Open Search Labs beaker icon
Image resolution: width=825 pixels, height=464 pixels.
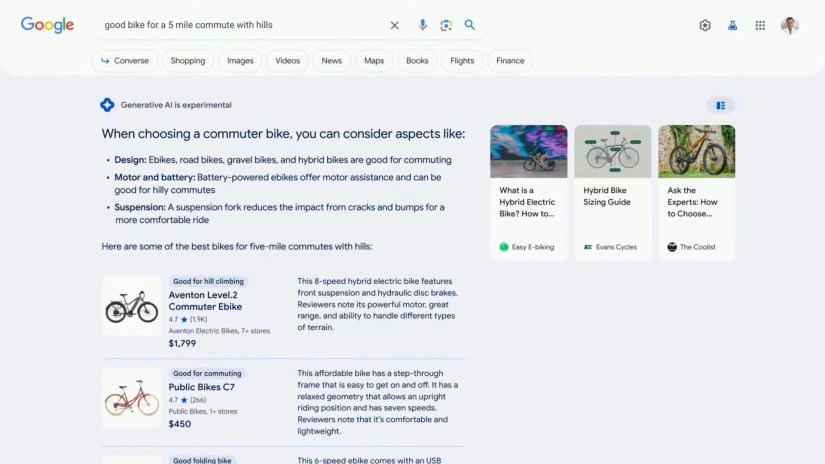point(732,25)
